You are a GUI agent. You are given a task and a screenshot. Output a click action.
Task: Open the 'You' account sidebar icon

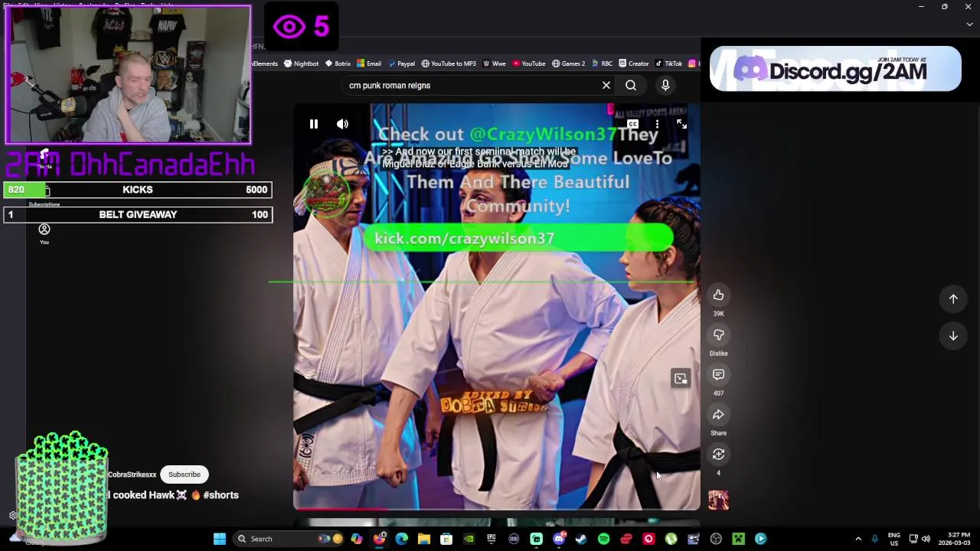(x=44, y=234)
